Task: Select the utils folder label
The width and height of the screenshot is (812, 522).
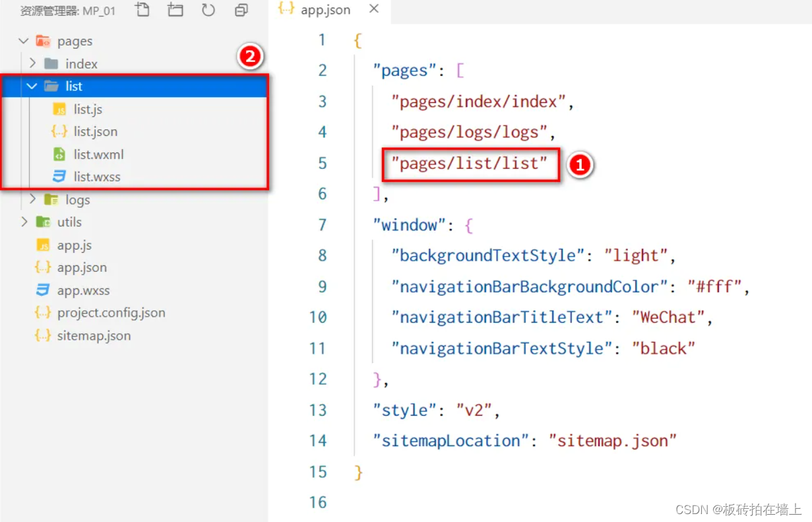Action: click(x=69, y=222)
